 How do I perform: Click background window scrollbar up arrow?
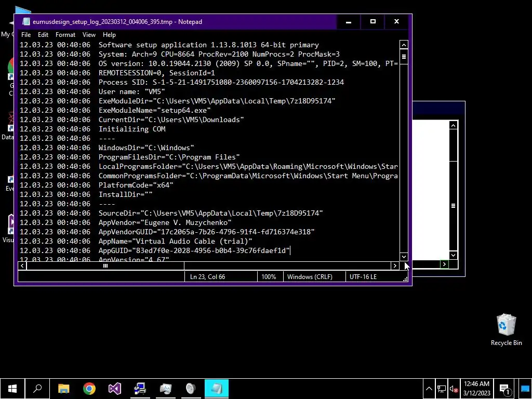(x=453, y=126)
